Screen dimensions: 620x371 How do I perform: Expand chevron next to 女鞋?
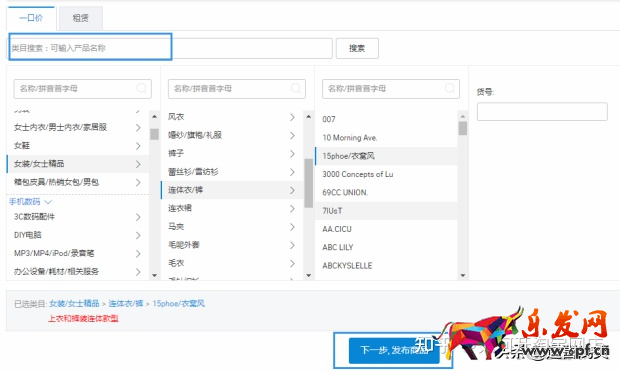pyautogui.click(x=138, y=146)
